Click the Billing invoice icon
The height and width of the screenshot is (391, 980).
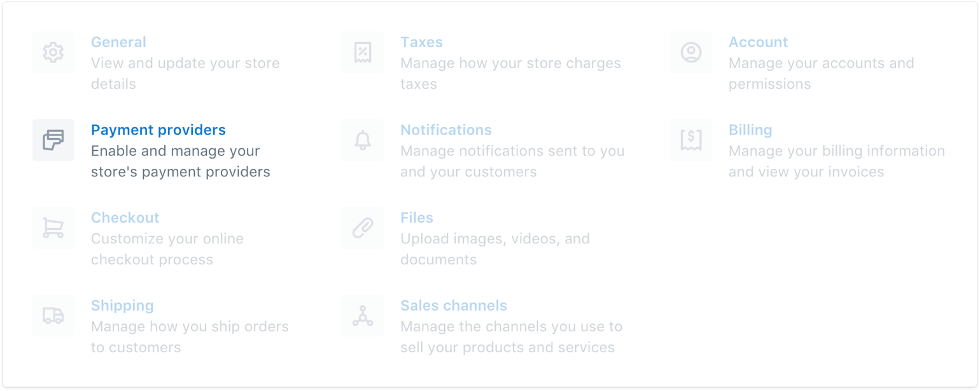click(691, 140)
